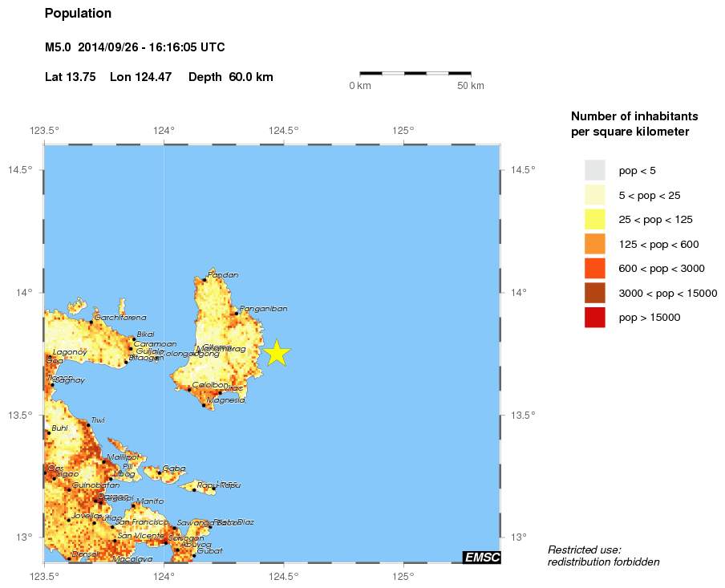Choose the '600 < pop < 3000' legend swatch
725x588 pixels.
(x=594, y=268)
